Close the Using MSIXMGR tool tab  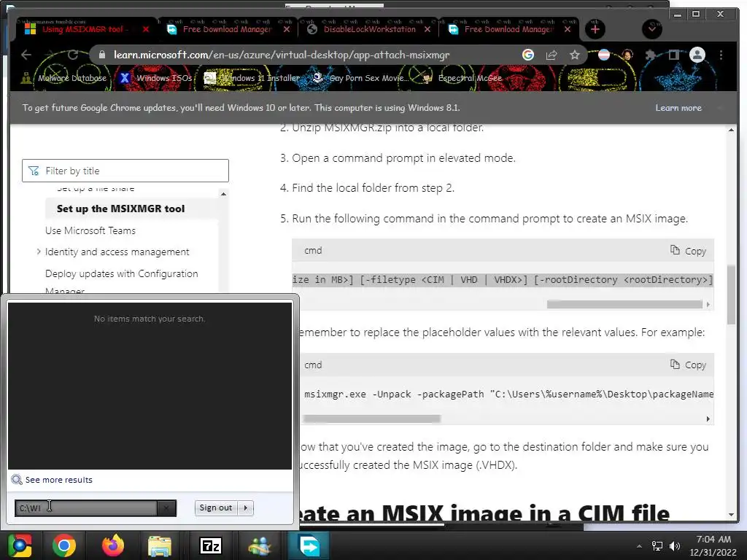(x=146, y=29)
